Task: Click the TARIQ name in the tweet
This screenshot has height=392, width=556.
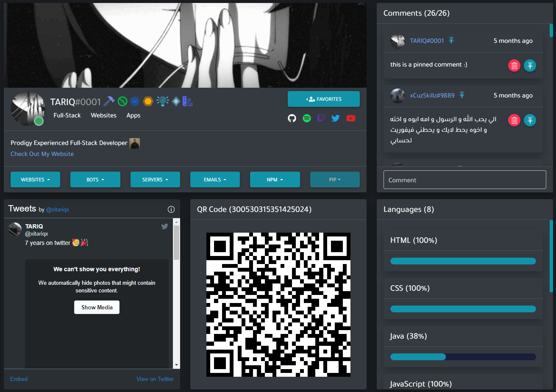Action: (34, 226)
